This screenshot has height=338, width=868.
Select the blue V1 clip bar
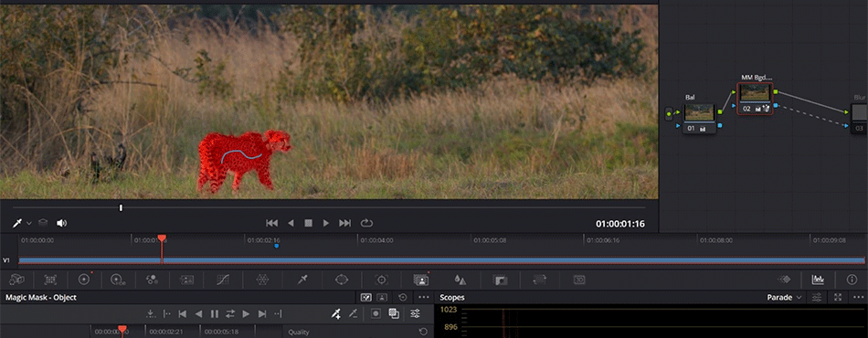[x=441, y=260]
